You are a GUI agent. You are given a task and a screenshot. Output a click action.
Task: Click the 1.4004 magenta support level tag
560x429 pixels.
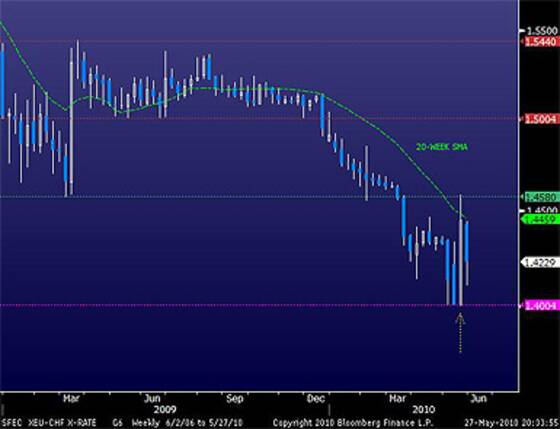[540, 305]
